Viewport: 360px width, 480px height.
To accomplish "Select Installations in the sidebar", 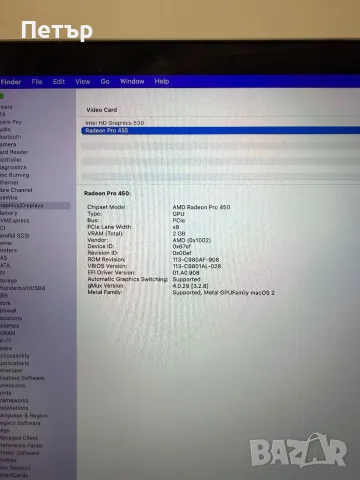I will pos(14,408).
